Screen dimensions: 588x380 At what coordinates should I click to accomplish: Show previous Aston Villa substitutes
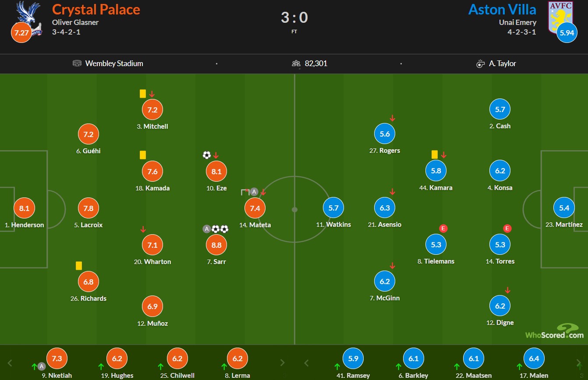point(306,363)
